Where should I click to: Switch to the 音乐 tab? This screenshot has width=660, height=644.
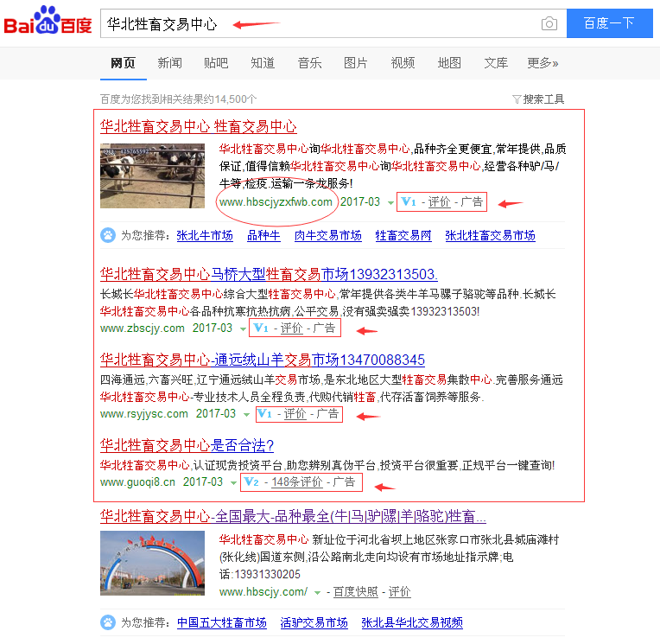(309, 63)
